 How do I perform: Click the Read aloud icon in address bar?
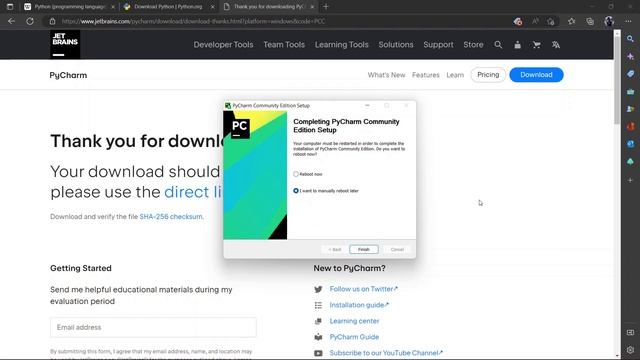coord(535,21)
